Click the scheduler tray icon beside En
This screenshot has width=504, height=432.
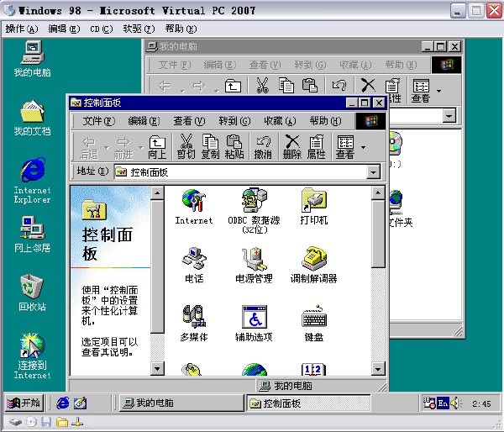[x=429, y=403]
